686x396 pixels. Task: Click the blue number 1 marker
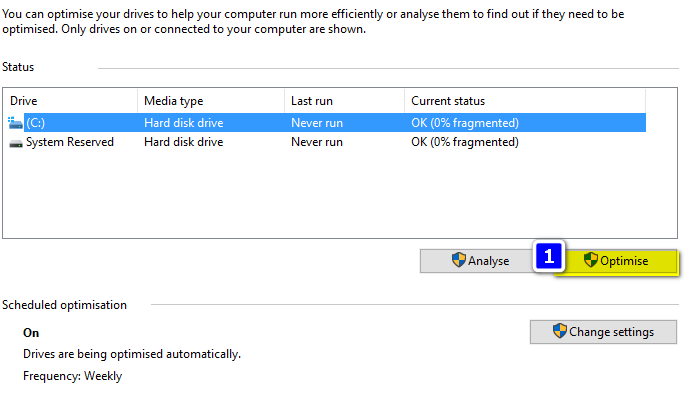(x=549, y=256)
